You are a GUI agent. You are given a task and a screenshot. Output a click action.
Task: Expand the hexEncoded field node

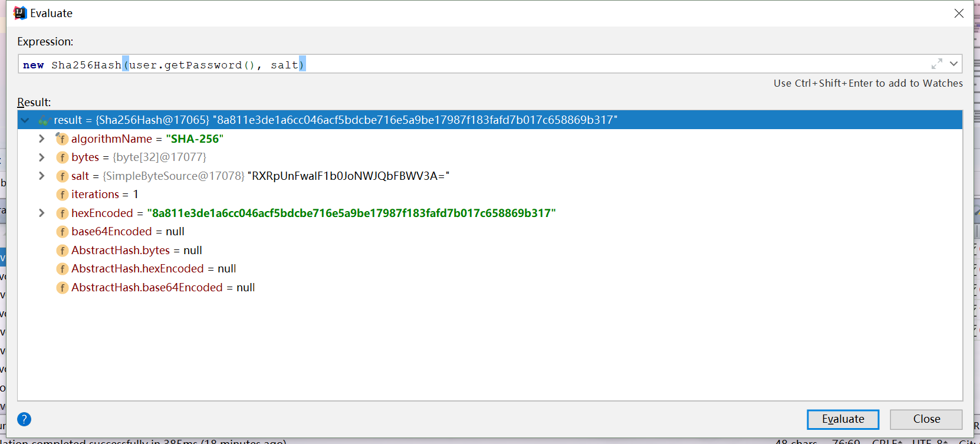pyautogui.click(x=42, y=213)
